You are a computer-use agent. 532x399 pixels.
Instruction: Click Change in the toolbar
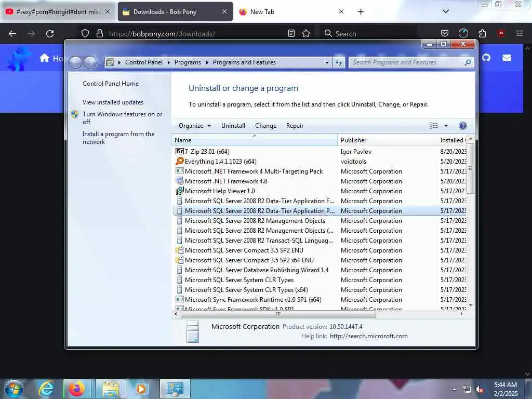(x=265, y=126)
